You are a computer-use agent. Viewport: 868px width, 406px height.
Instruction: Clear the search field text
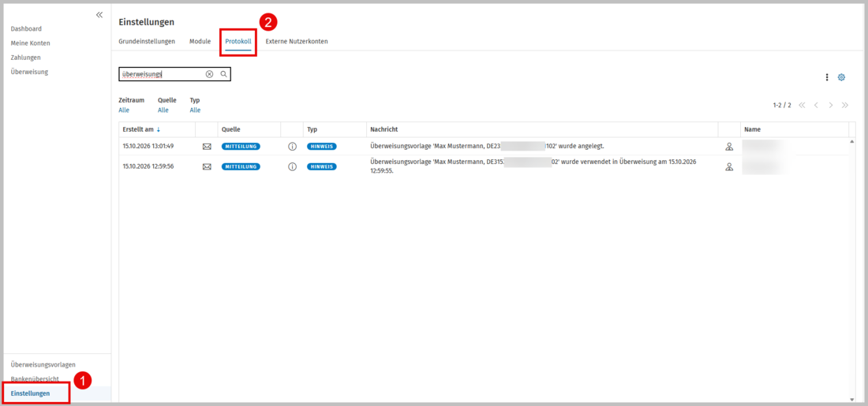[209, 74]
